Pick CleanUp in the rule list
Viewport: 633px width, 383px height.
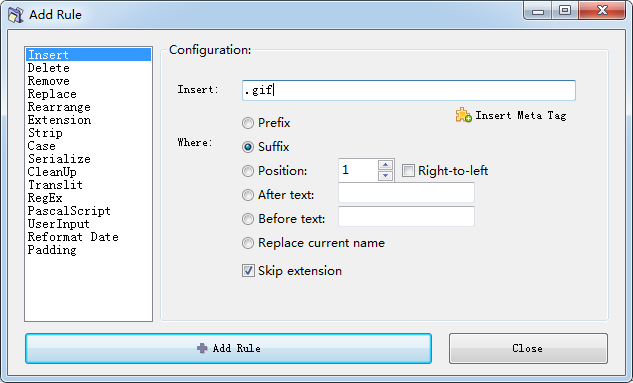(88, 172)
